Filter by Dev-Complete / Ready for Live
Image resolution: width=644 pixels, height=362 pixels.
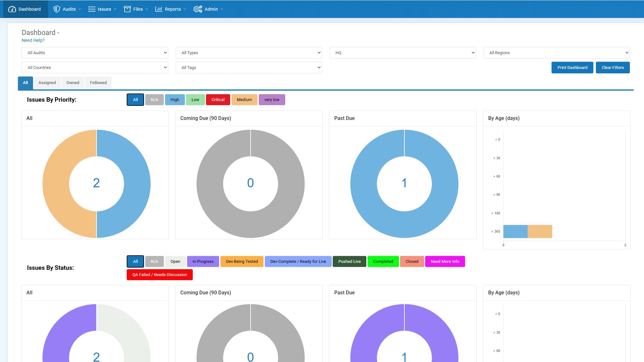298,262
